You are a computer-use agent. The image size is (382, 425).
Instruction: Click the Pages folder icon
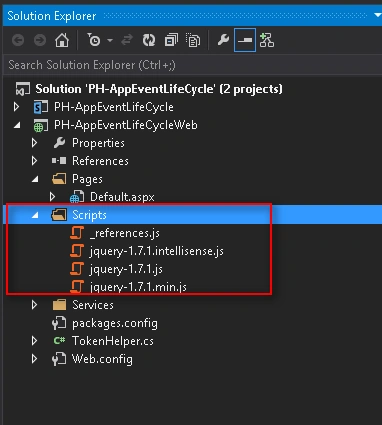click(x=59, y=179)
